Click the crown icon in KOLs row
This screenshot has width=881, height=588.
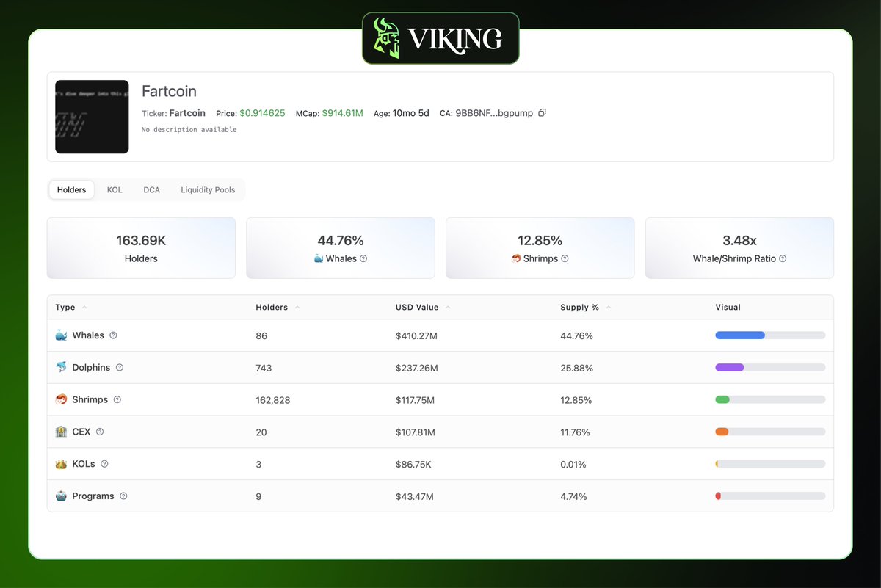(x=61, y=464)
